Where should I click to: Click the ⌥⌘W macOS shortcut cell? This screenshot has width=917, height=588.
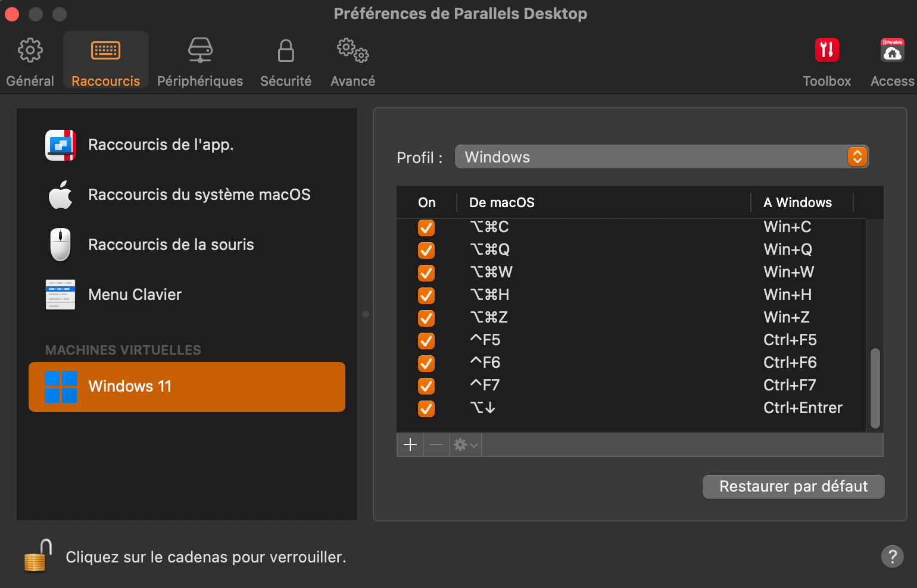coord(491,272)
